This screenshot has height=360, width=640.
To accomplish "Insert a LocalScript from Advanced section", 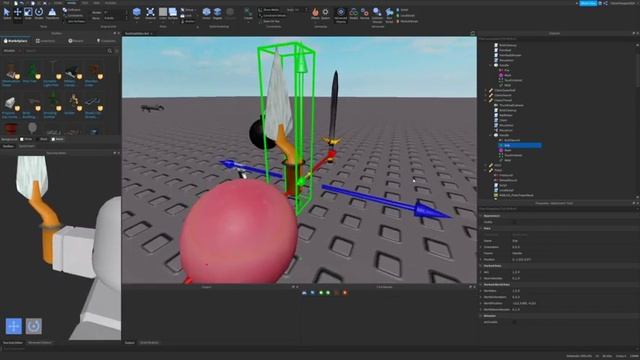I will click(405, 16).
